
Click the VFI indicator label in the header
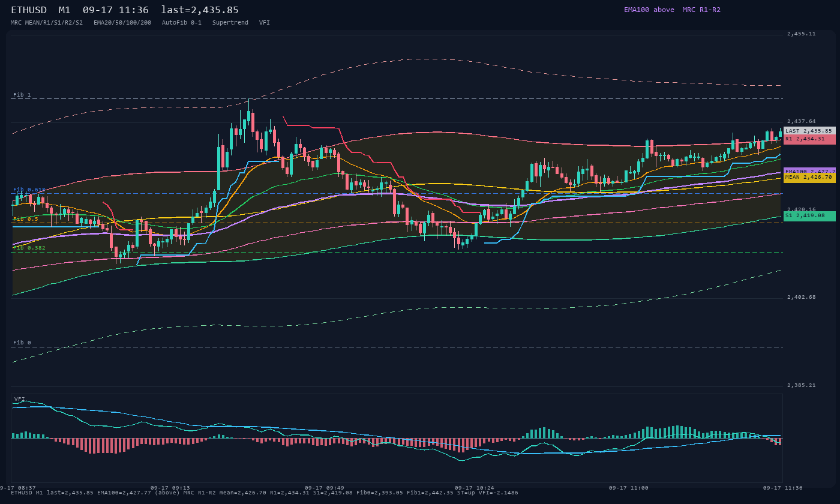click(265, 22)
